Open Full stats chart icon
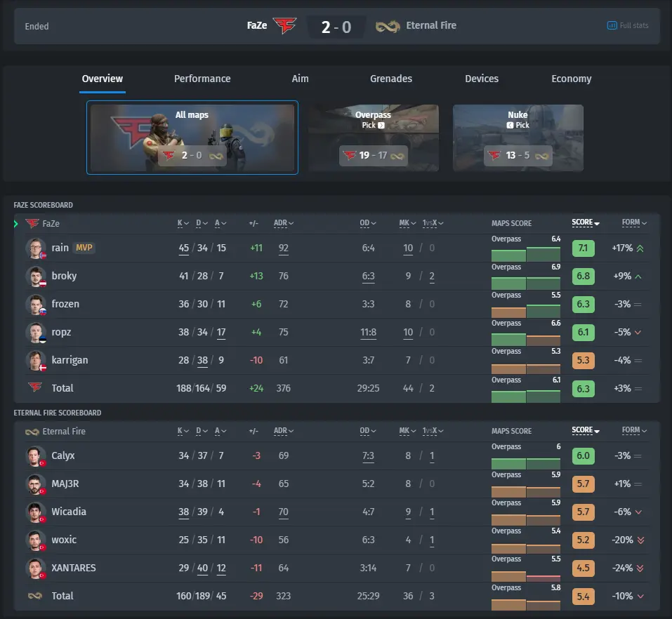This screenshot has height=619, width=672. coord(612,25)
